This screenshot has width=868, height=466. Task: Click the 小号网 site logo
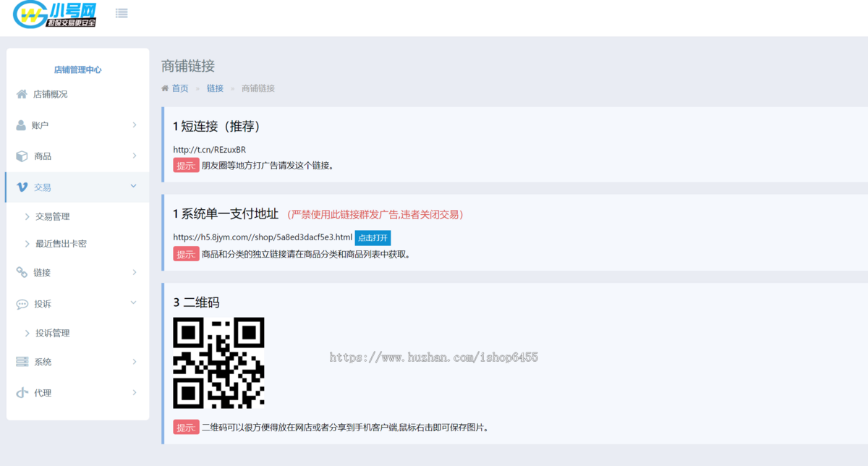coord(55,14)
